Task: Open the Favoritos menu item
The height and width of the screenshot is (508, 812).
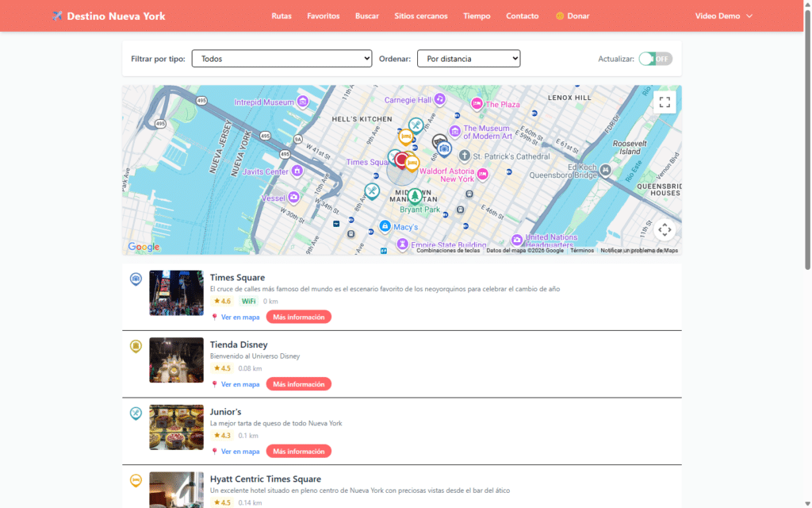Action: pyautogui.click(x=324, y=16)
